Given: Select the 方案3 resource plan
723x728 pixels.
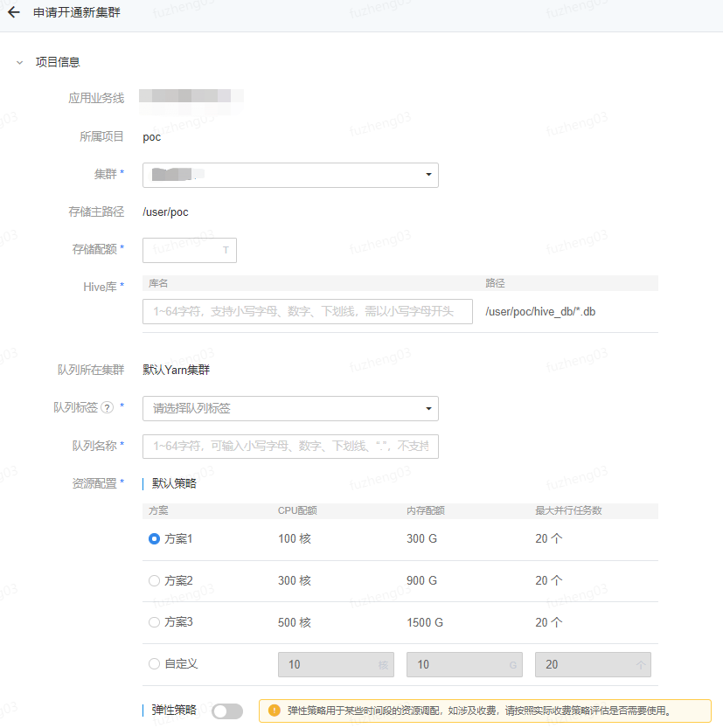Looking at the screenshot, I should [x=153, y=622].
